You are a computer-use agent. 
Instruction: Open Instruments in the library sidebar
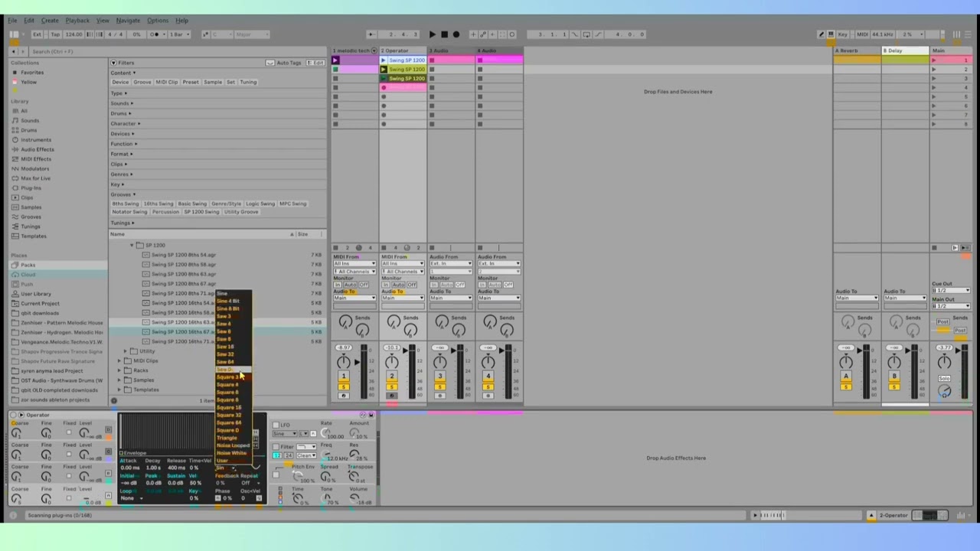[x=36, y=140]
